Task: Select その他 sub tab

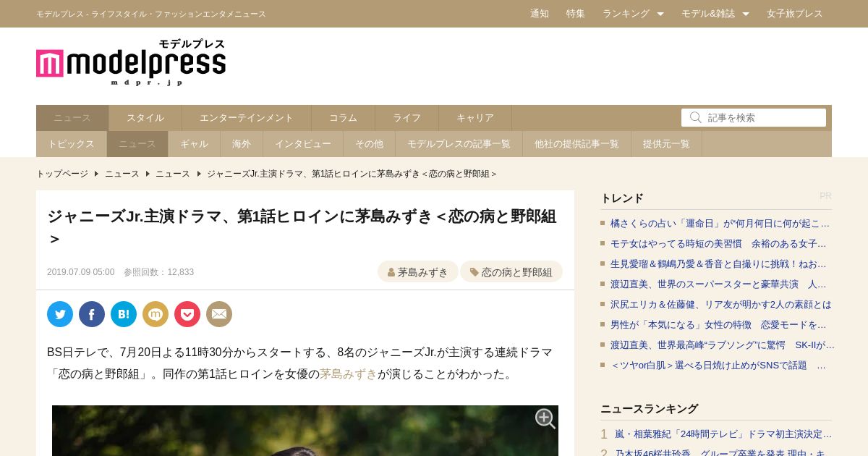Action: pos(370,144)
